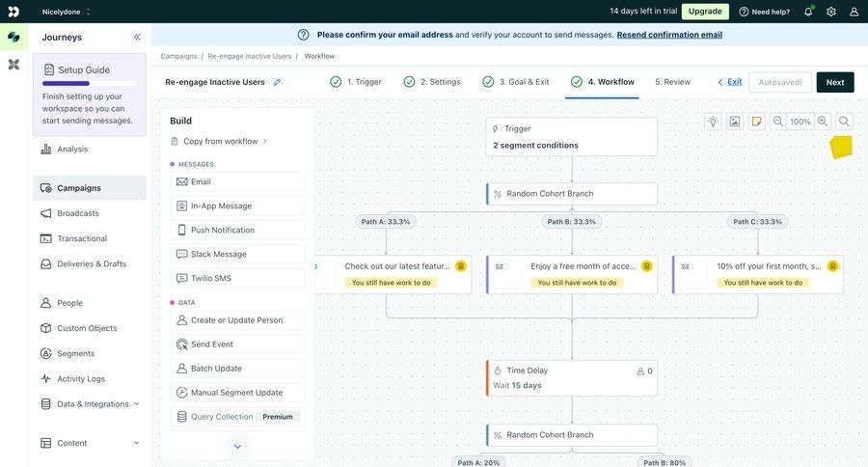Add Push Notification block

[x=237, y=230]
